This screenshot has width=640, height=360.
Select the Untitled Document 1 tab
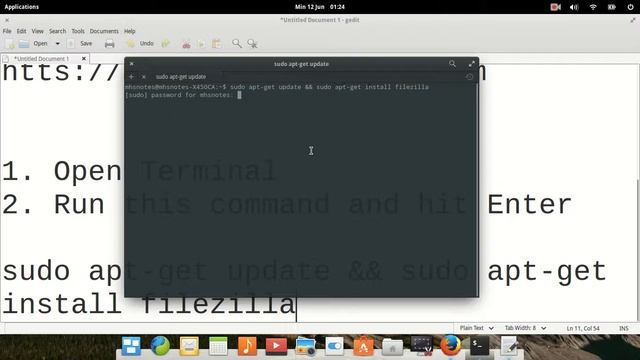click(41, 59)
